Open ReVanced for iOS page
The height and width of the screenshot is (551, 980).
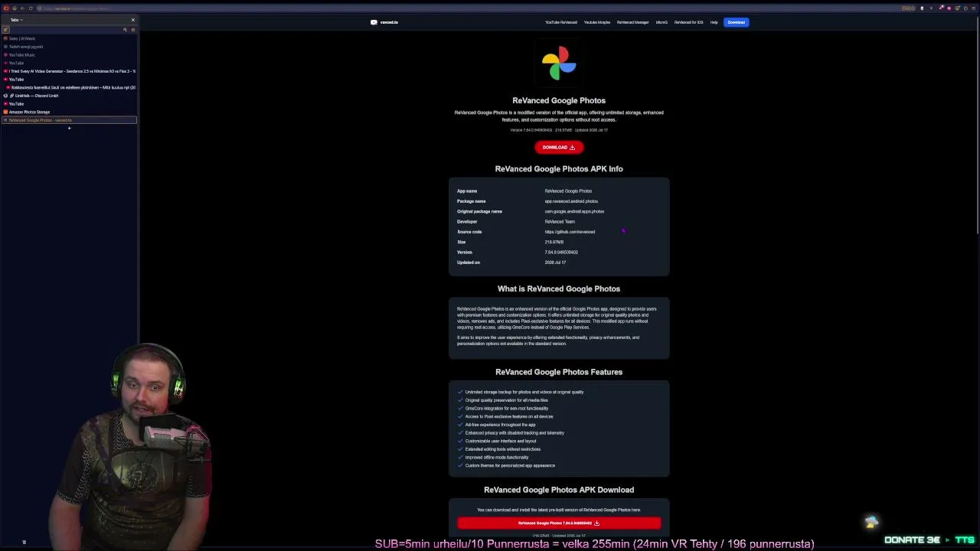[688, 22]
